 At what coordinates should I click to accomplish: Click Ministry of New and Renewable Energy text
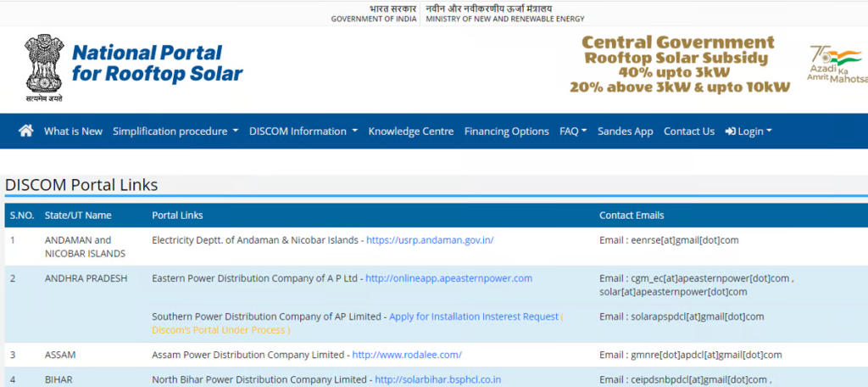point(505,19)
